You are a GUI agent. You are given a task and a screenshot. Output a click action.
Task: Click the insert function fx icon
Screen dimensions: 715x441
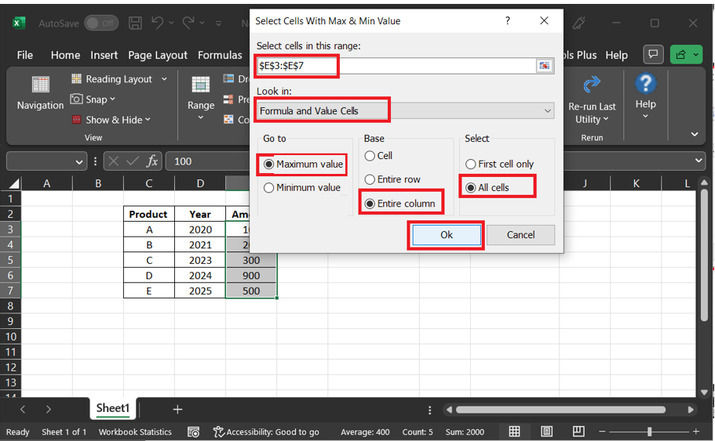click(x=153, y=161)
